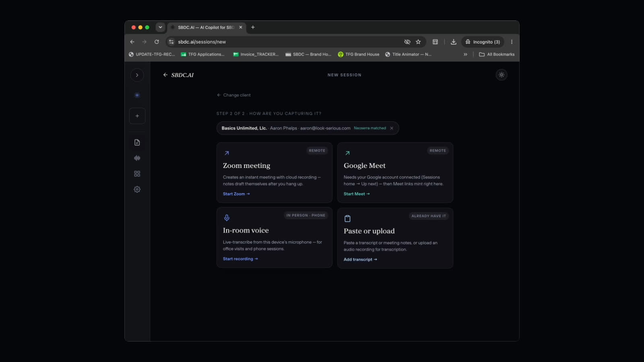Open the grid dashboard icon in sidebar
This screenshot has height=362, width=644.
(x=137, y=174)
